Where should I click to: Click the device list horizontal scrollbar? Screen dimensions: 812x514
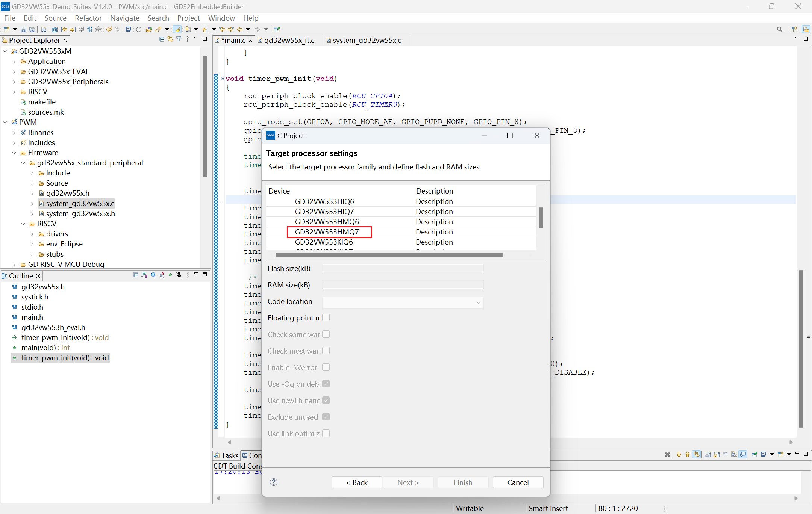pos(389,255)
